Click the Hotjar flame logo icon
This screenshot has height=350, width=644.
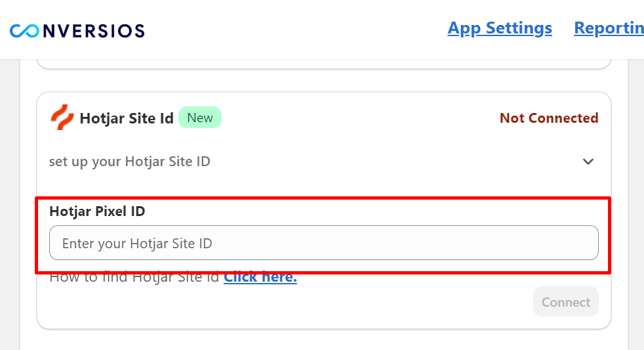(62, 118)
